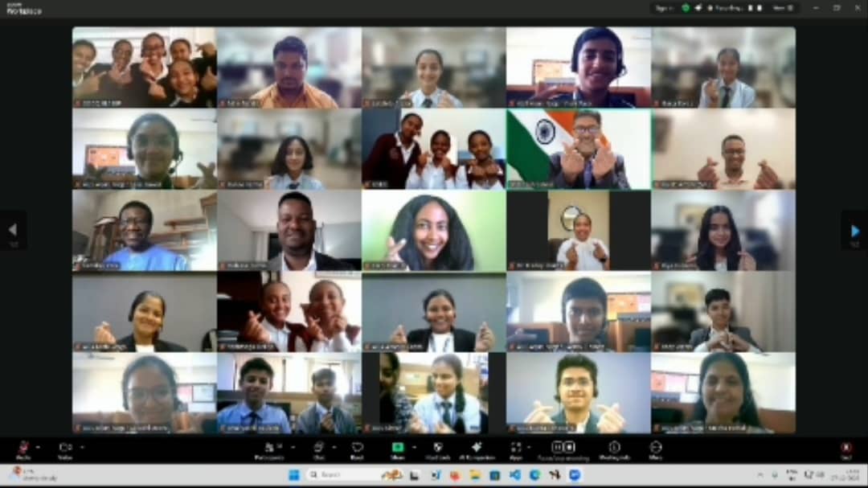Open the More options menu
The image size is (868, 488).
click(655, 448)
